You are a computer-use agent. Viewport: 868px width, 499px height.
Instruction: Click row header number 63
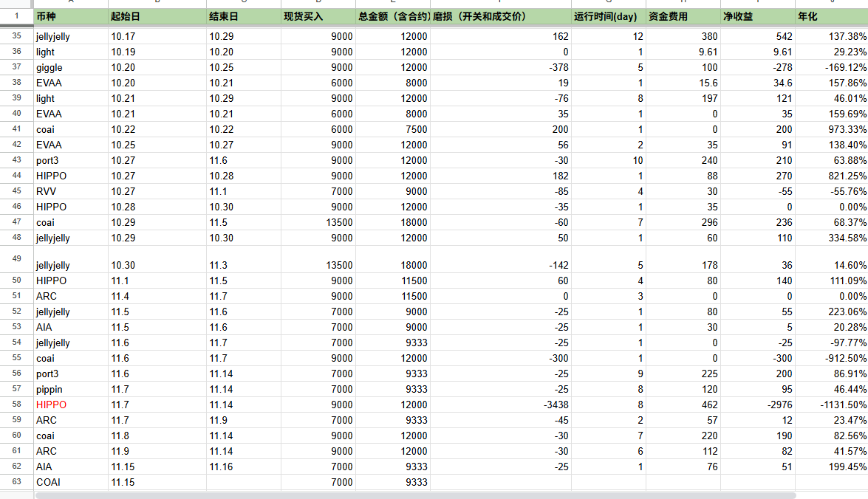16,482
